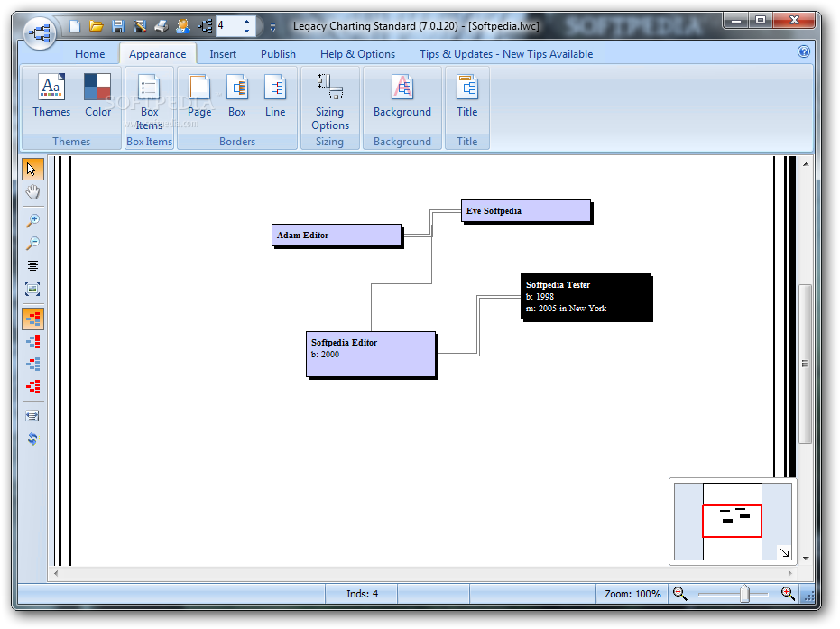Click the navigator corner arrow button

pos(784,552)
